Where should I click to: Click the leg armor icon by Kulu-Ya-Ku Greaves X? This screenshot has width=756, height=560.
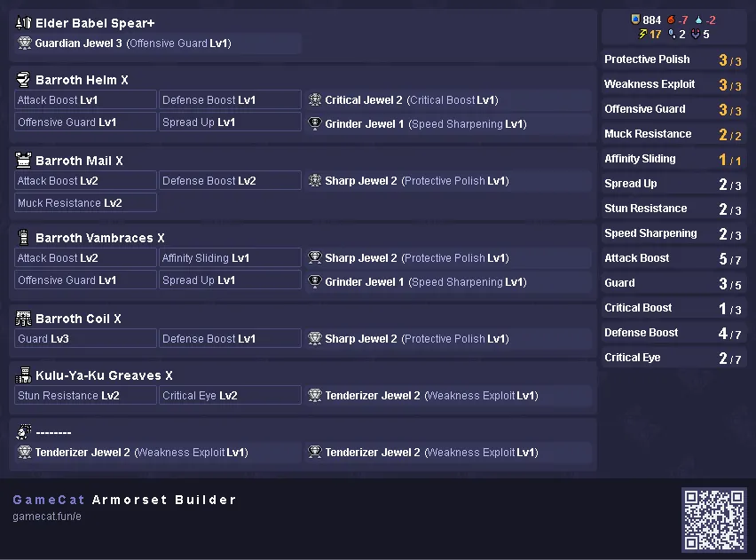tap(23, 375)
